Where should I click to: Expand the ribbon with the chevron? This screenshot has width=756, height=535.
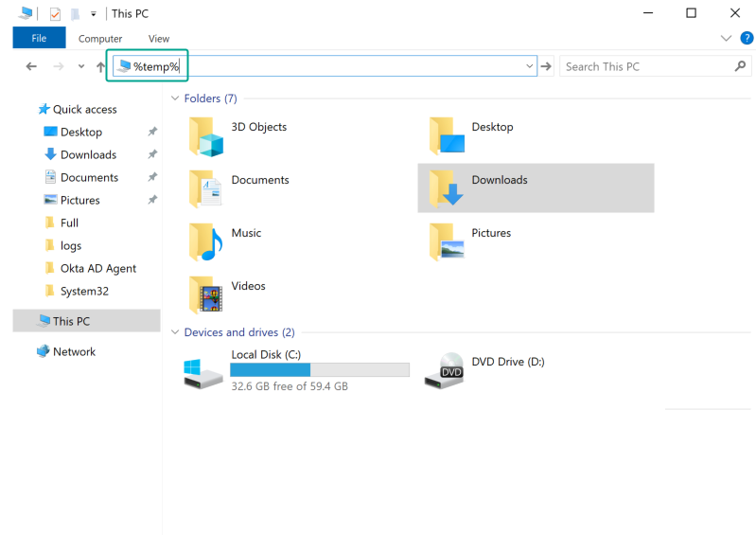pyautogui.click(x=726, y=39)
